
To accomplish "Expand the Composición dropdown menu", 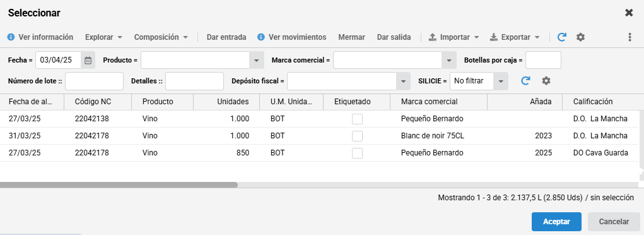I will [161, 37].
